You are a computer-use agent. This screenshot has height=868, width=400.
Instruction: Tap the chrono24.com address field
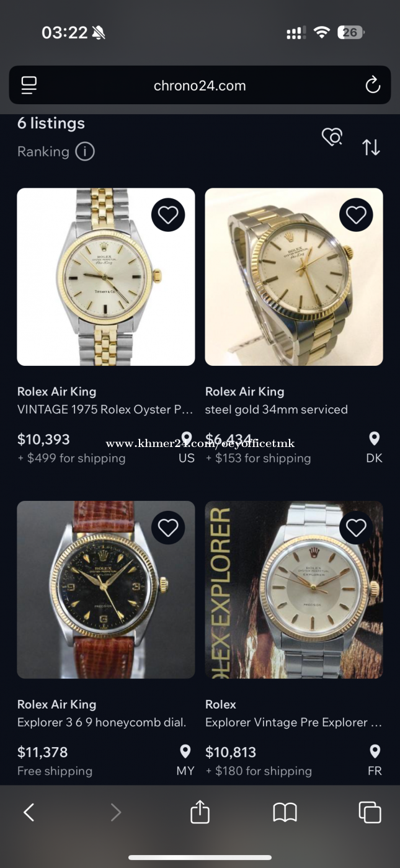(200, 86)
